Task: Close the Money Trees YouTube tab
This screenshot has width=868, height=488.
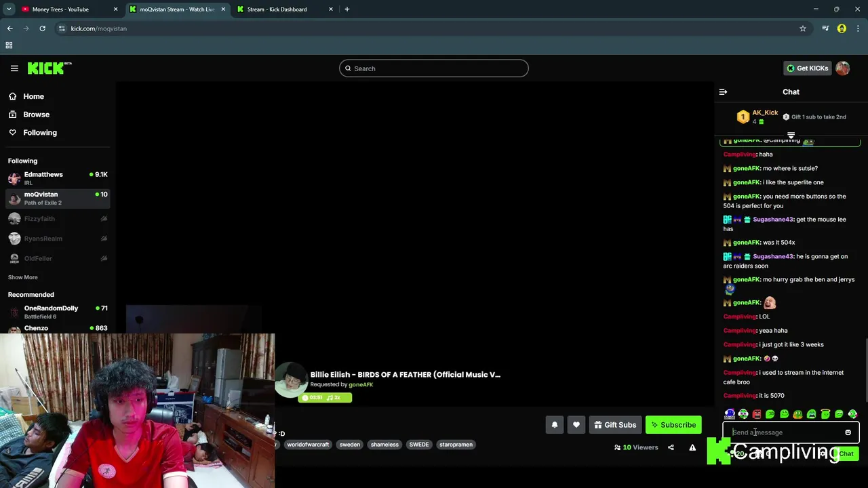Action: coord(116,9)
